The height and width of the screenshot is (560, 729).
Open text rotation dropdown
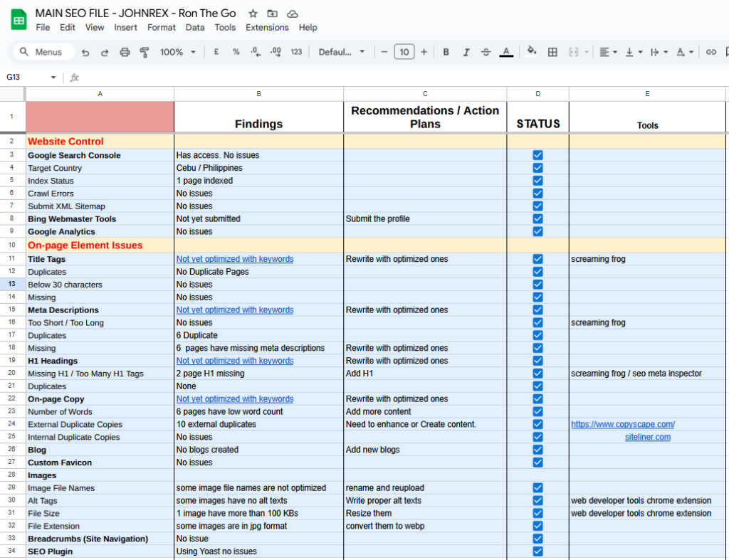tap(685, 52)
